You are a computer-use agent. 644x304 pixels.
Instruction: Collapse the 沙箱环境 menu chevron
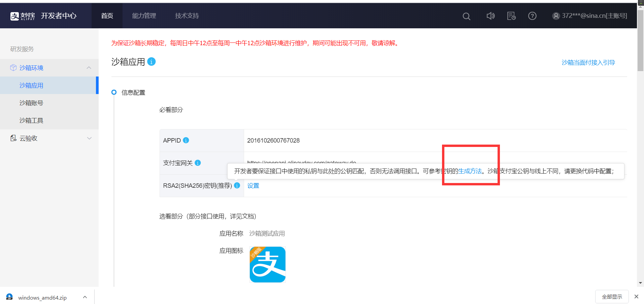click(x=89, y=68)
